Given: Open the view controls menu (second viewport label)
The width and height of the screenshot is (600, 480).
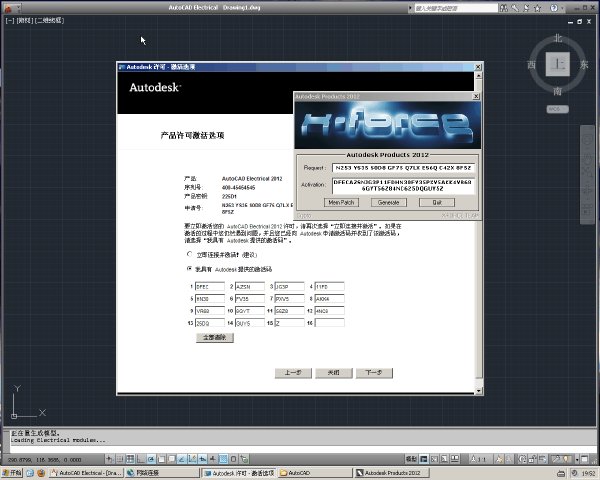Looking at the screenshot, I should tap(24, 20).
